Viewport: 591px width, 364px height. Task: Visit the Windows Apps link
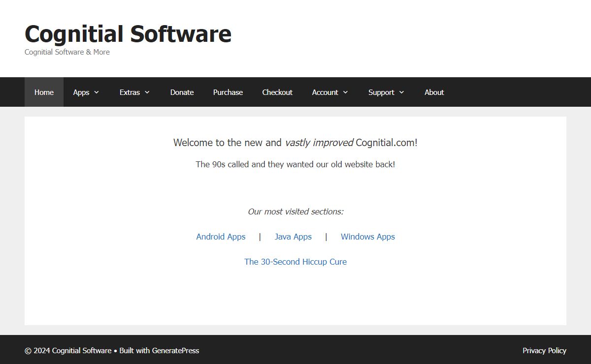point(368,237)
